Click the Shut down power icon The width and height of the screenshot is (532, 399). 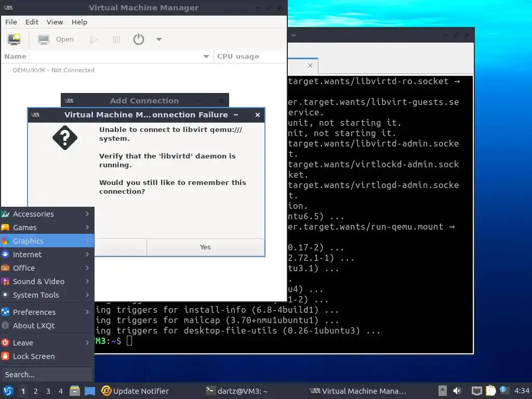[x=138, y=39]
